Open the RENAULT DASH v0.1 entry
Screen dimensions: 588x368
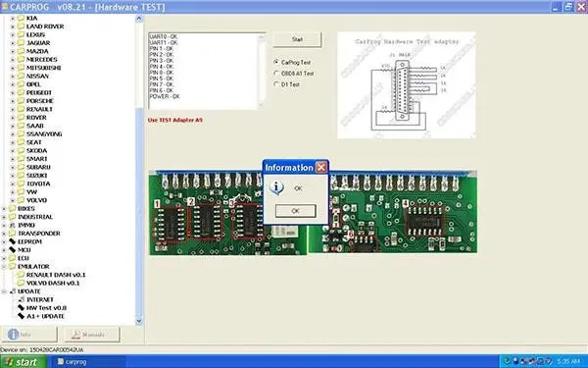click(x=56, y=275)
